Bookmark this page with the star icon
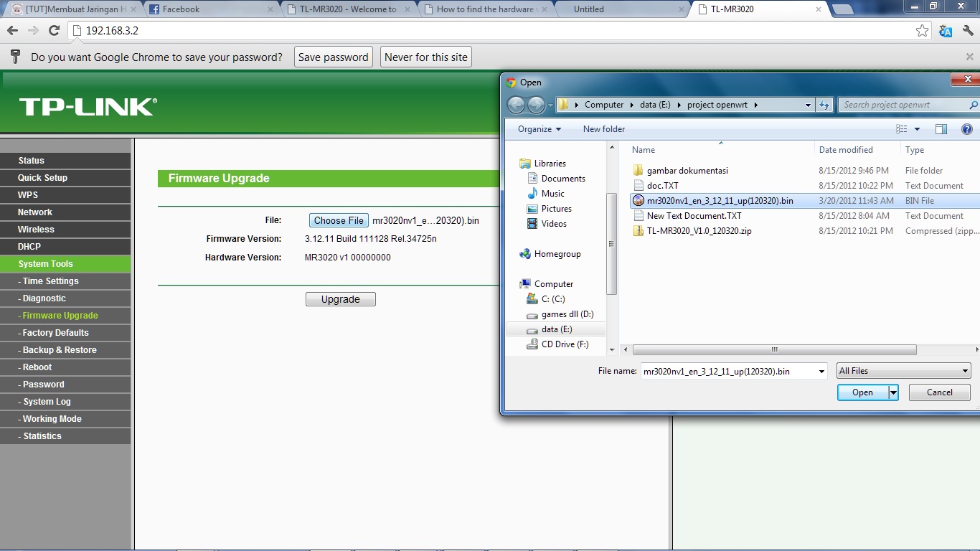 (922, 30)
